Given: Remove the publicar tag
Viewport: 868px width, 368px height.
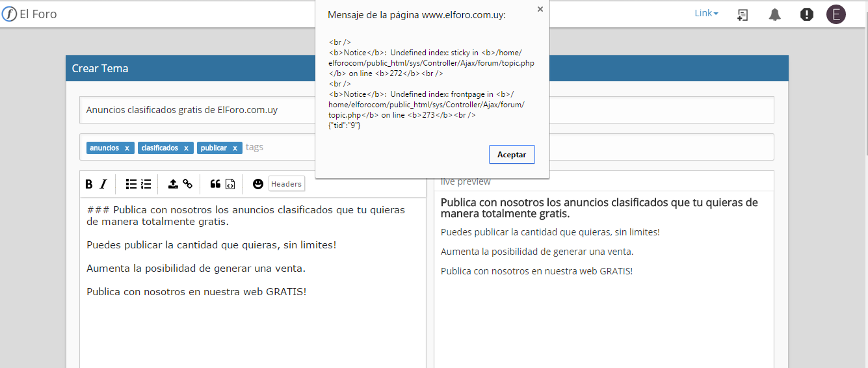Looking at the screenshot, I should tap(235, 148).
